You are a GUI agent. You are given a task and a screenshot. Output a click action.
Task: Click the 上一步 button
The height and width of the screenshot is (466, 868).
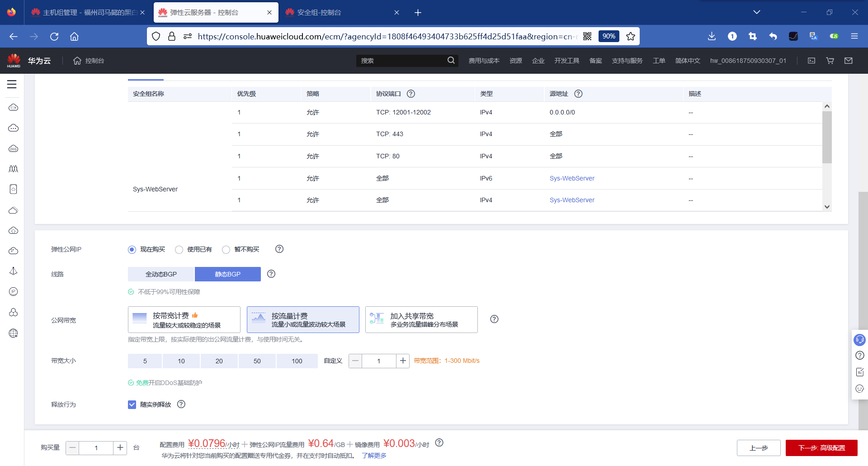click(759, 448)
